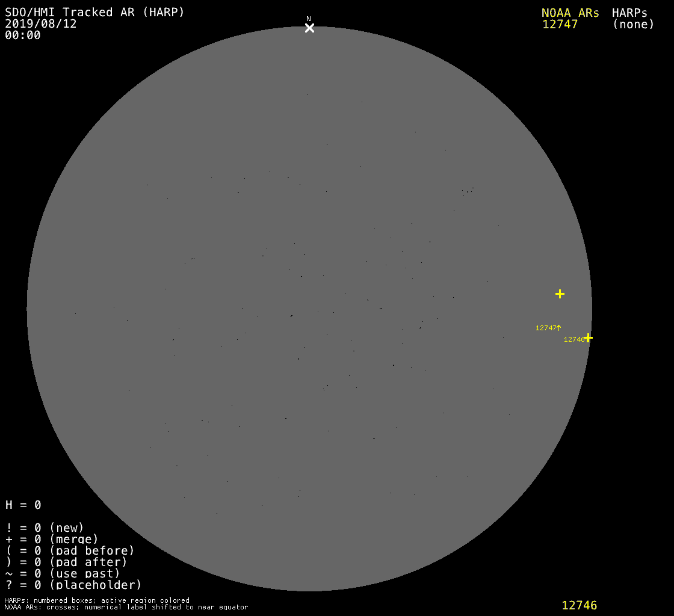The width and height of the screenshot is (674, 616).
Task: Click the 12746 number at bottom right
Action: coord(579,605)
